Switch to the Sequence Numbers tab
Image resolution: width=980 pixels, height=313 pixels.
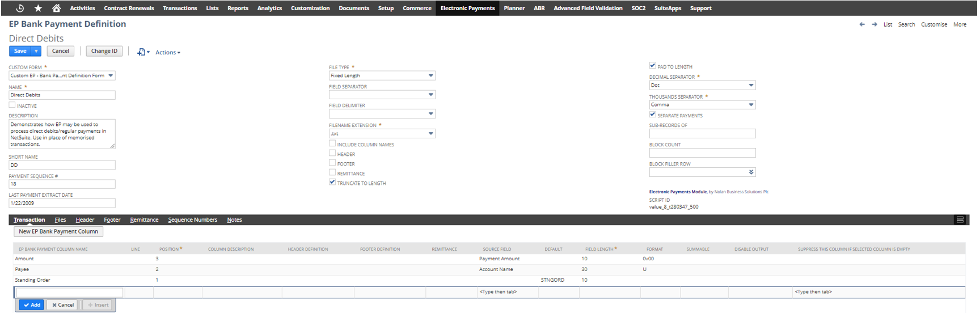(192, 220)
